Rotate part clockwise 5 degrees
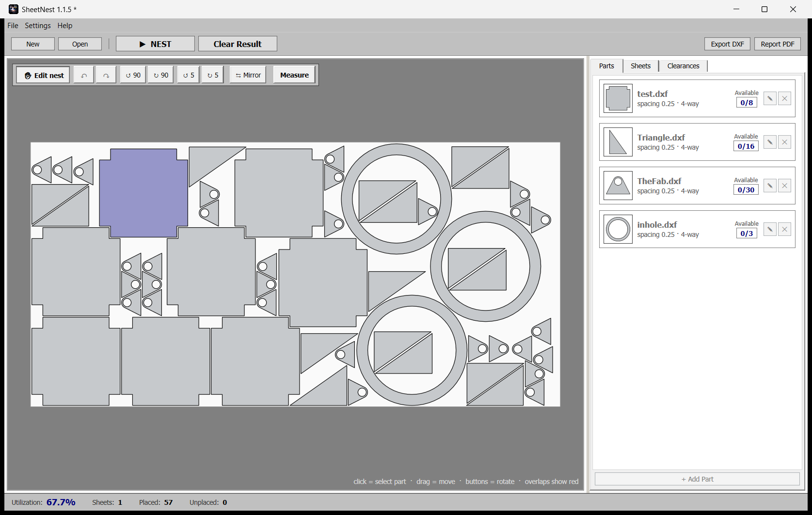This screenshot has height=515, width=812. [213, 75]
